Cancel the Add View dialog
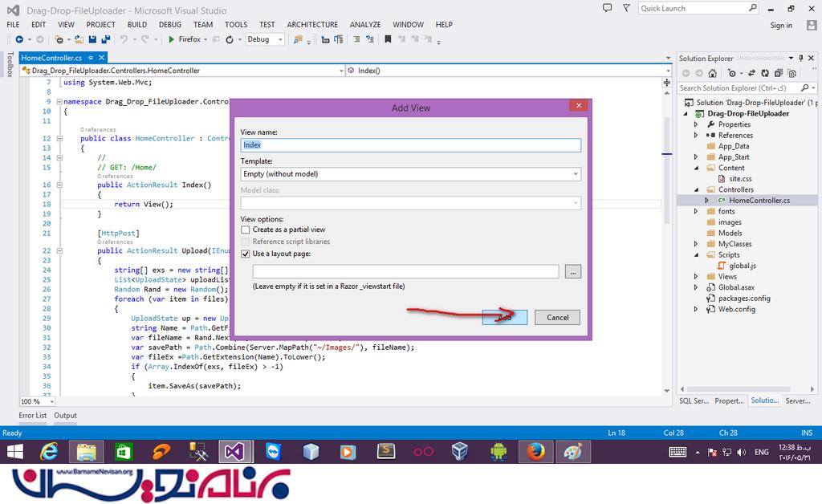Image resolution: width=822 pixels, height=504 pixels. 557,317
